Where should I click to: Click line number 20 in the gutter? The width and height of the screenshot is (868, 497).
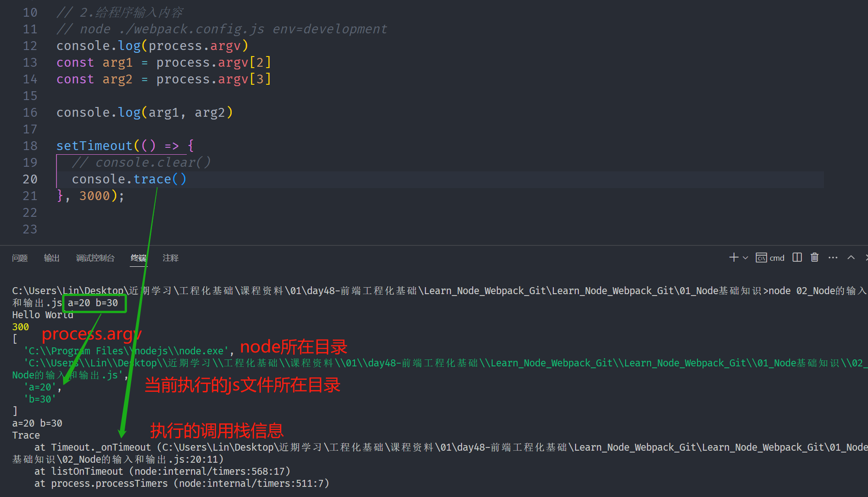pyautogui.click(x=30, y=179)
